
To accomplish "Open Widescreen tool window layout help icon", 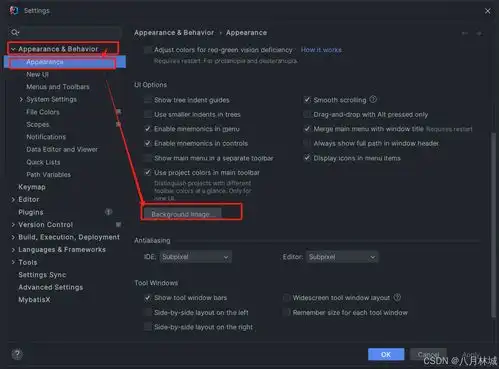I will (397, 297).
